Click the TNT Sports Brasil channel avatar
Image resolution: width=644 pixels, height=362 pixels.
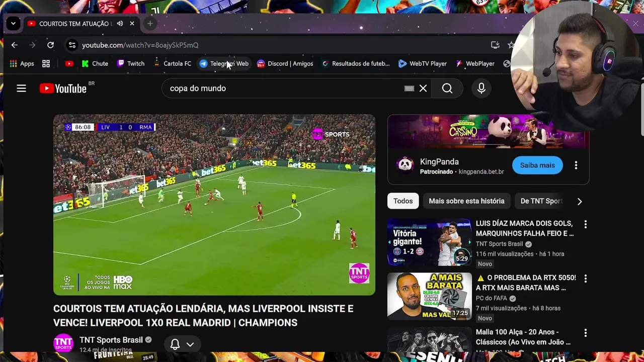63,343
